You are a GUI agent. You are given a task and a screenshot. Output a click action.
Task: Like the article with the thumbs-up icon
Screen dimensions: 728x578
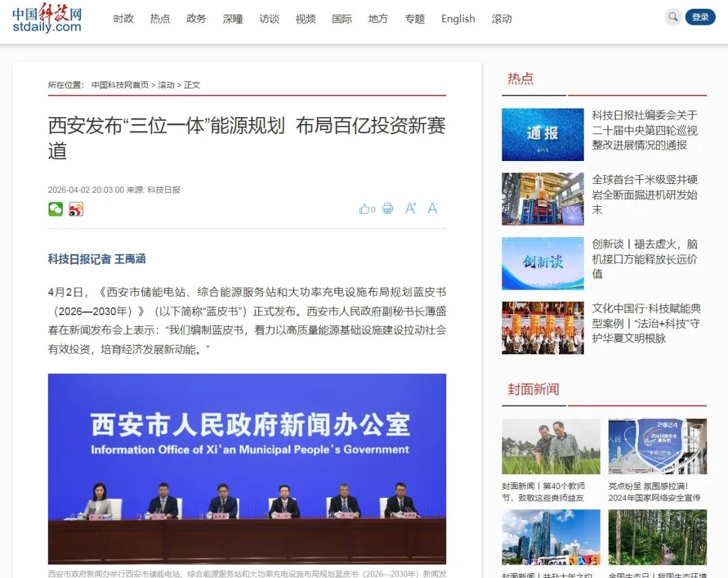click(365, 209)
